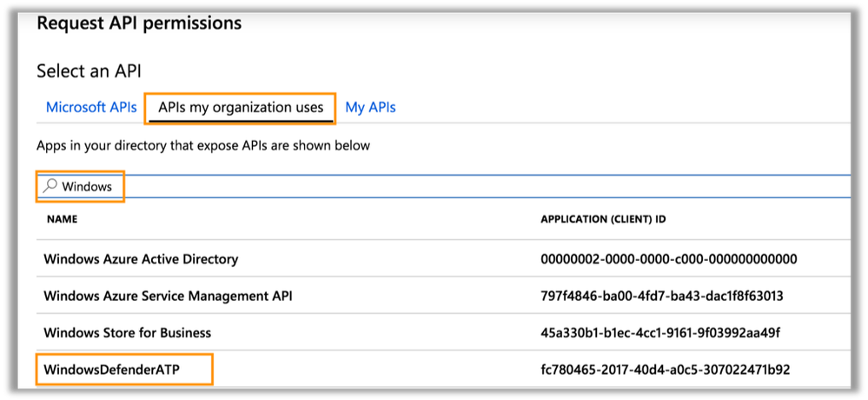Click the APPLICATION (CLIENT) ID column header

click(603, 219)
